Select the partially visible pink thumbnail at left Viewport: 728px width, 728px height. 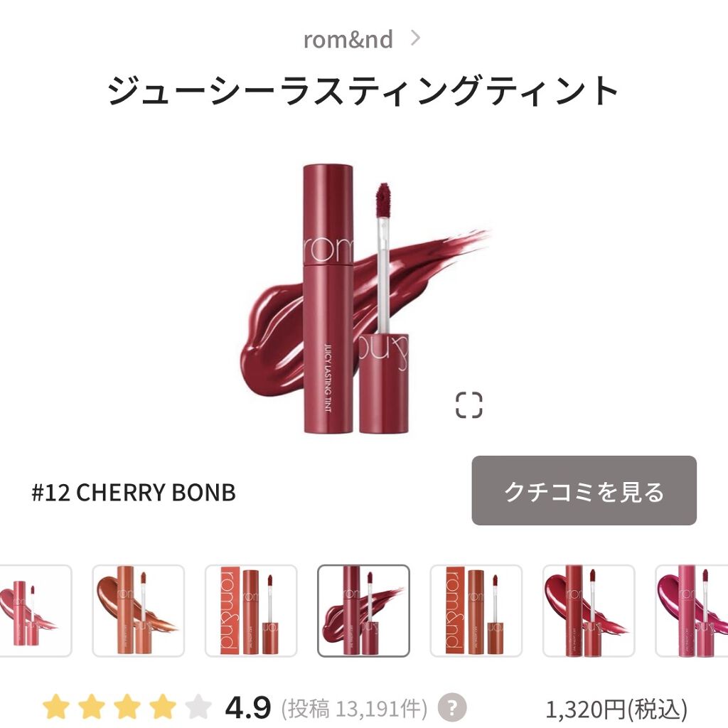(x=36, y=611)
